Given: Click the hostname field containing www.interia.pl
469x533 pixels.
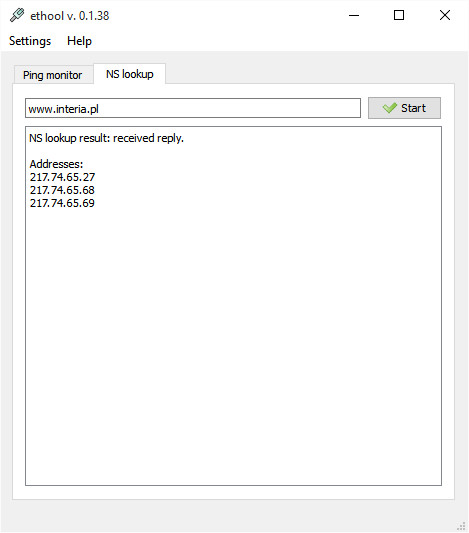Looking at the screenshot, I should point(193,108).
